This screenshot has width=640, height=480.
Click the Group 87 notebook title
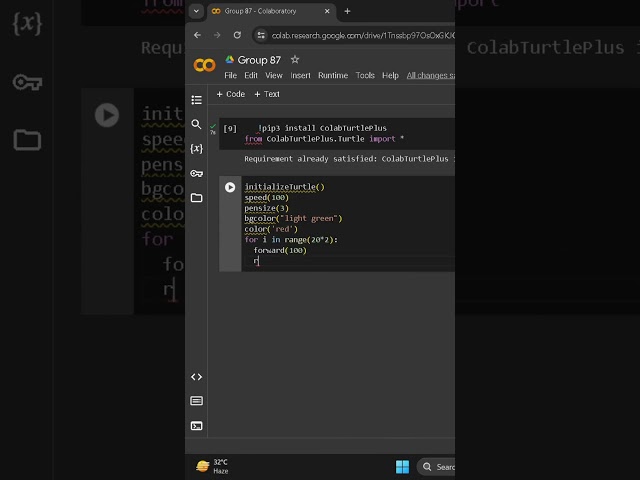click(259, 60)
